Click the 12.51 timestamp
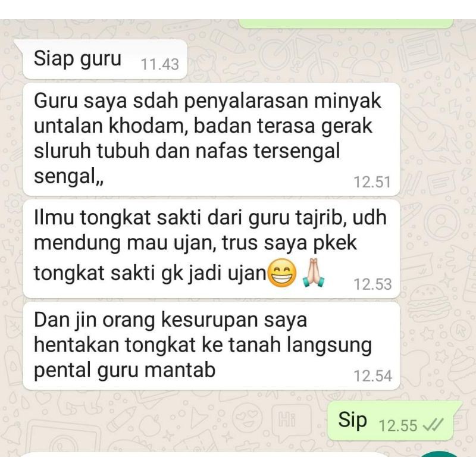Viewport: 476px width, 476px height. 372,182
